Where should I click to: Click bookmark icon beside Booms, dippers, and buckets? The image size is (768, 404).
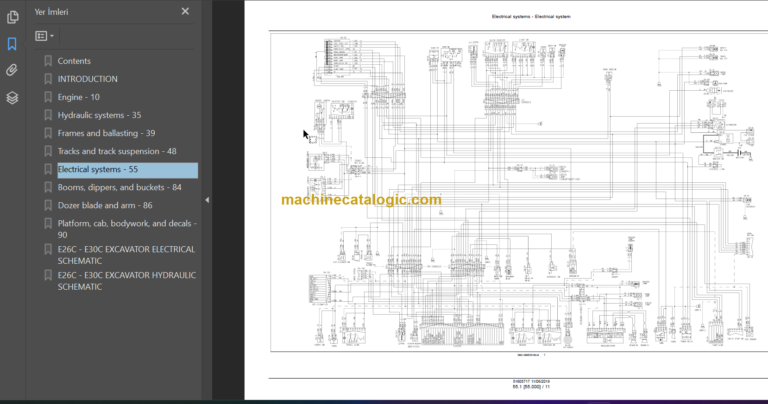(x=48, y=188)
